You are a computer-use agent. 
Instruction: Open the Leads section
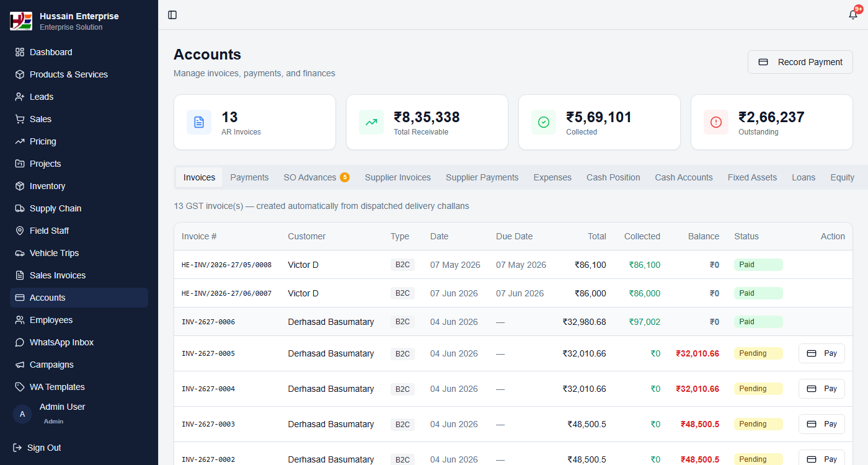pos(79,97)
